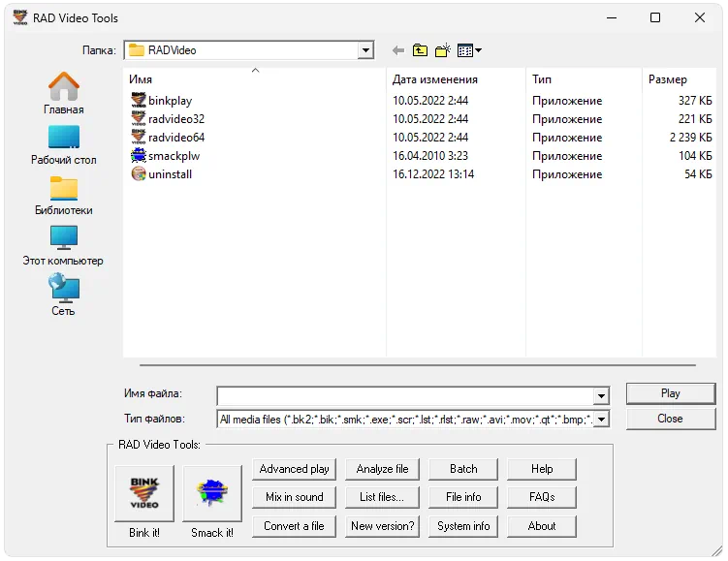Click the date 16.04.2010 3:23

pyautogui.click(x=430, y=156)
